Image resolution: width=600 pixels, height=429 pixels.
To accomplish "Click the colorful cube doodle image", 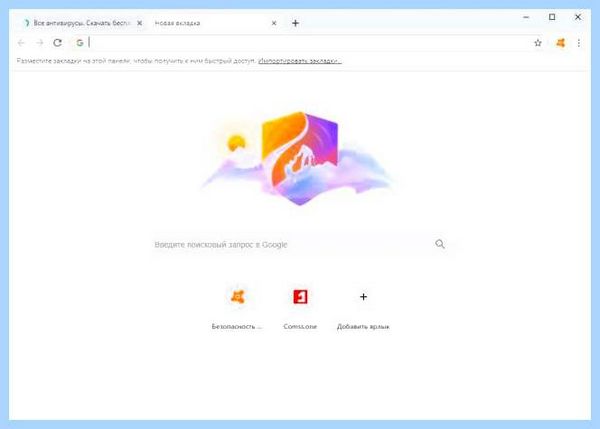I will pos(298,158).
